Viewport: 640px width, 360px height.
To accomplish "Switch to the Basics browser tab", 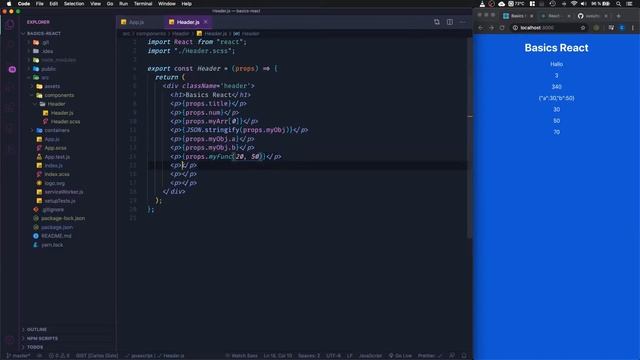I will coord(518,16).
